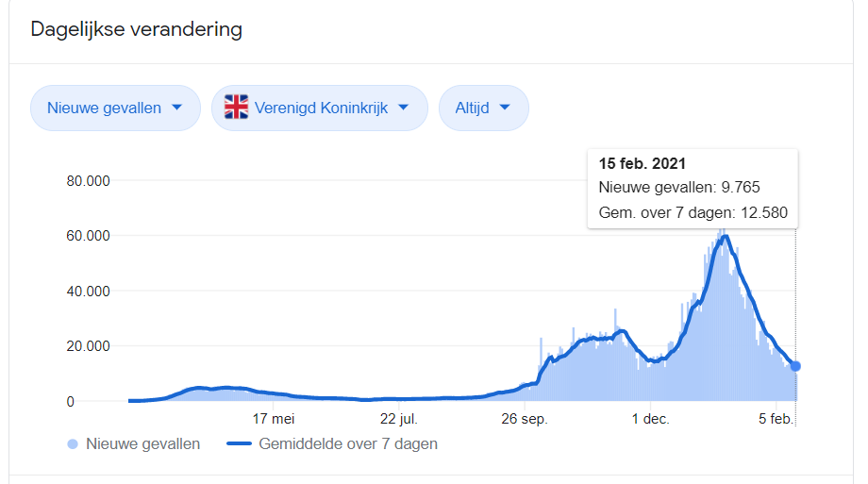Click the 22 jul. x-axis label
The width and height of the screenshot is (868, 484).
[398, 419]
